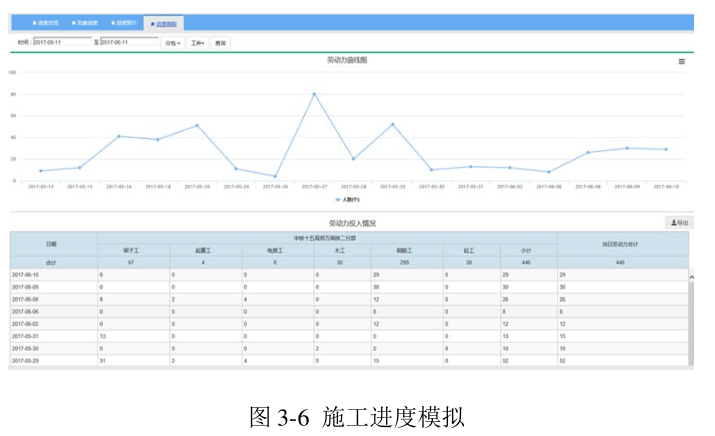Select the 2017-06-06 table row date
Viewport: 715px width, 436px height.
point(26,312)
